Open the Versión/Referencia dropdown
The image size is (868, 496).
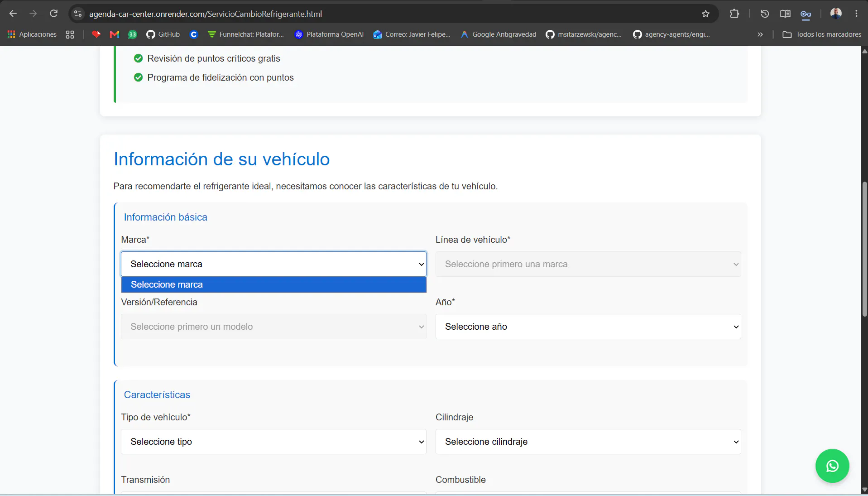273,327
